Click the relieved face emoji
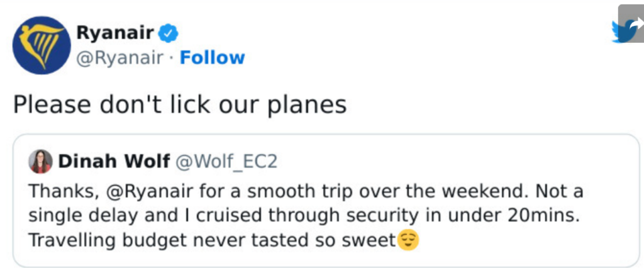Image resolution: width=644 pixels, height=268 pixels. click(409, 240)
